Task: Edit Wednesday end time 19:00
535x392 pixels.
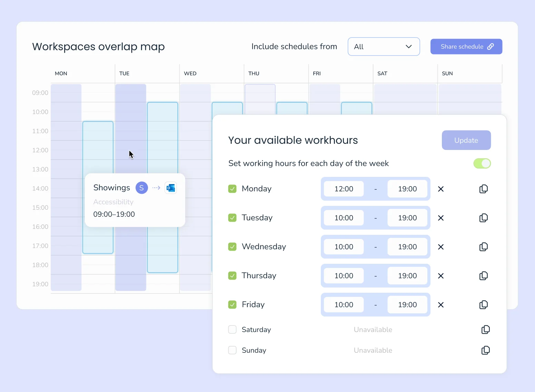Action: (x=407, y=247)
